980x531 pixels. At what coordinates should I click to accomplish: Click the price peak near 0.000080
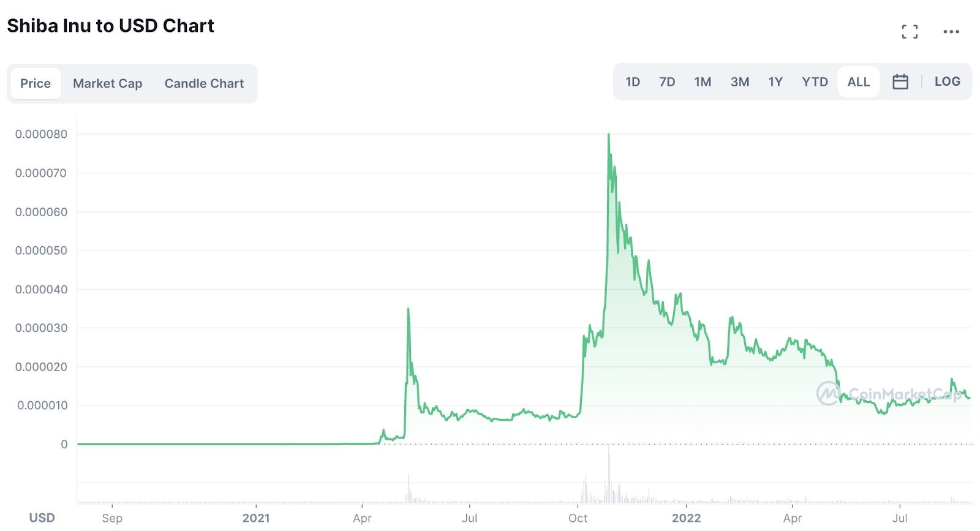pyautogui.click(x=608, y=135)
